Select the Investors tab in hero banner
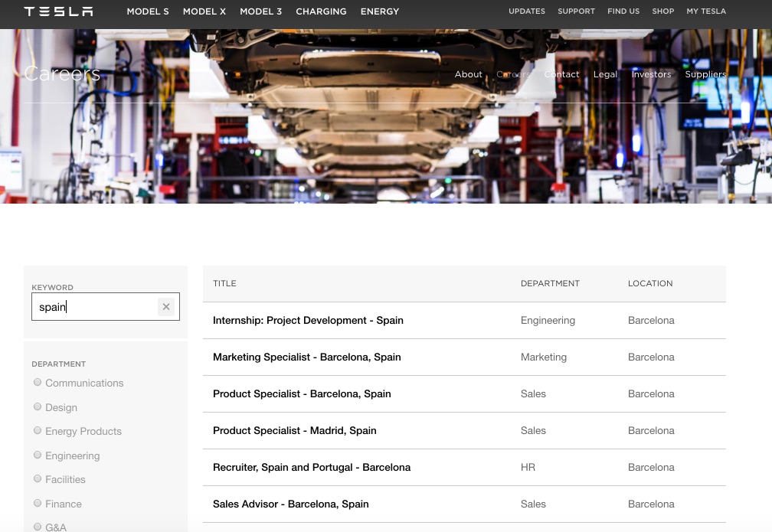772x532 pixels. (x=651, y=74)
